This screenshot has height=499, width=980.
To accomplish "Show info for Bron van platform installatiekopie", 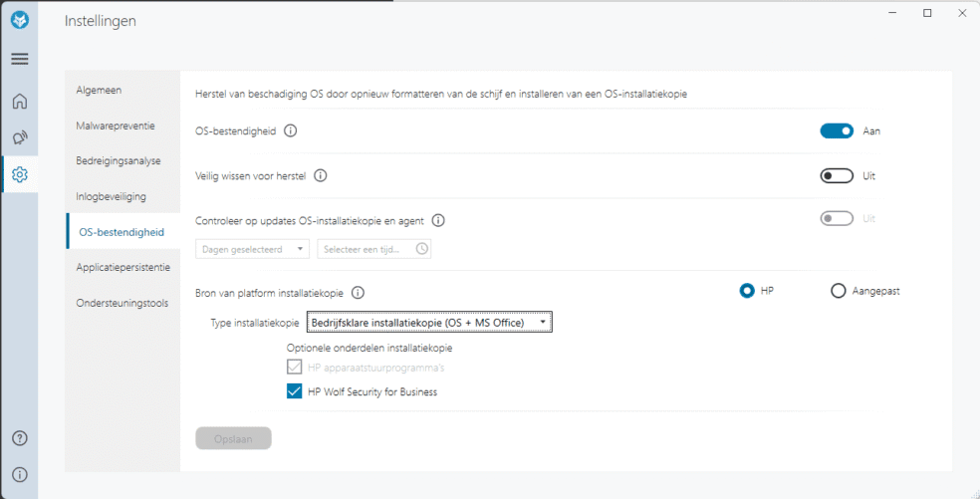I will point(358,292).
